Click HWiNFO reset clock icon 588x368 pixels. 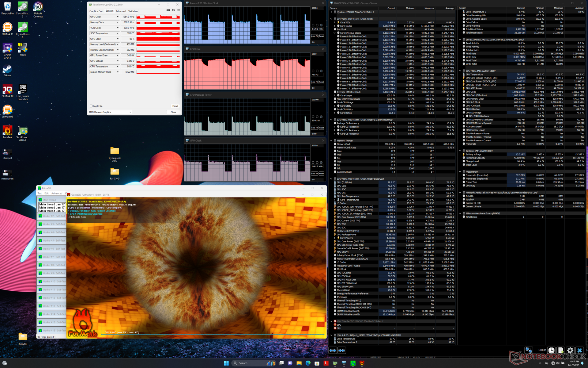tap(551, 350)
